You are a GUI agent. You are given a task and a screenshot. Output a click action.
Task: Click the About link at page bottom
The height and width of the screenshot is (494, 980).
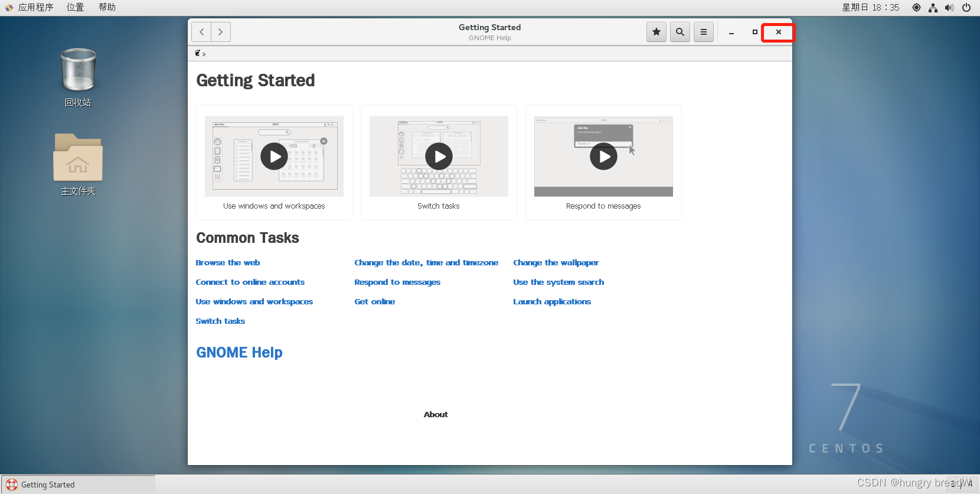coord(436,415)
